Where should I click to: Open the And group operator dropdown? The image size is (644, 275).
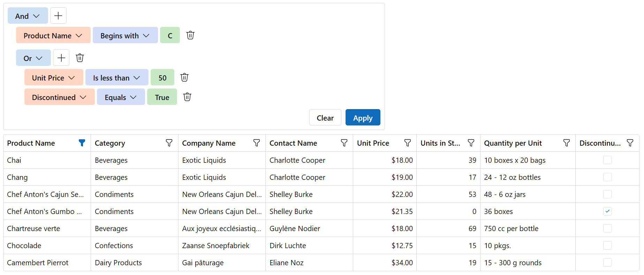tap(28, 16)
